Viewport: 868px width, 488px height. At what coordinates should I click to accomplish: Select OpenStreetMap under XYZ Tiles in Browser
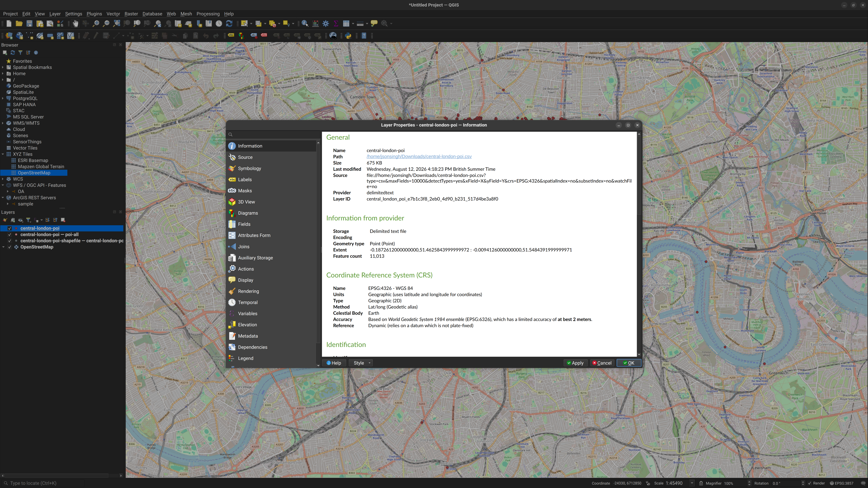click(34, 173)
